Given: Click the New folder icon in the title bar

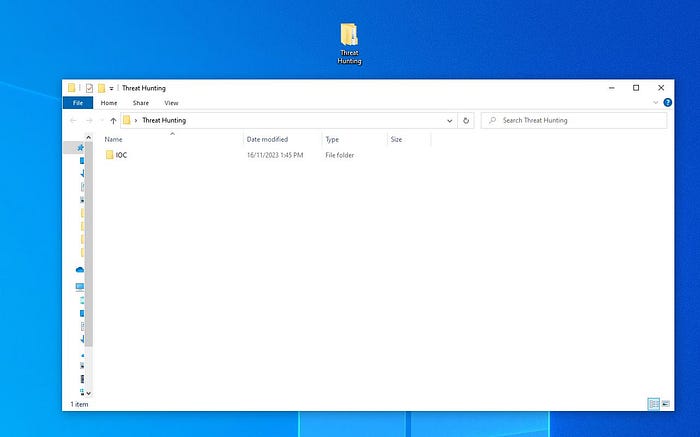Looking at the screenshot, I should click(x=101, y=88).
